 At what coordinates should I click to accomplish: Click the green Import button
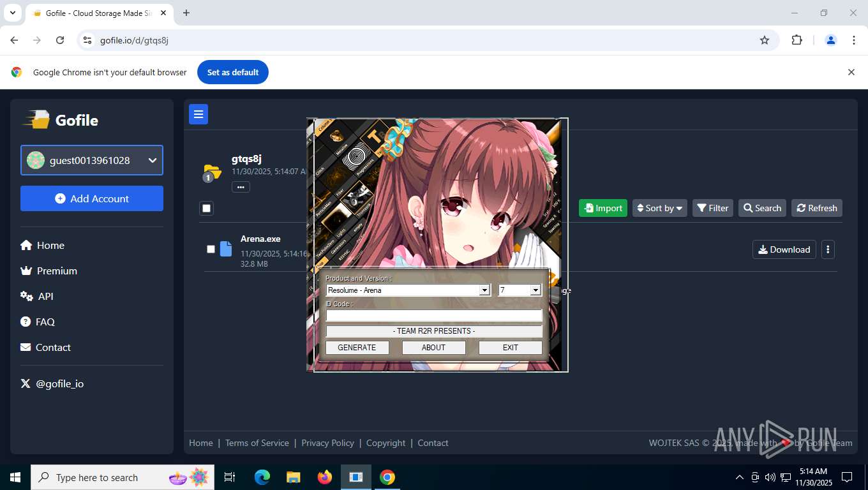(603, 208)
